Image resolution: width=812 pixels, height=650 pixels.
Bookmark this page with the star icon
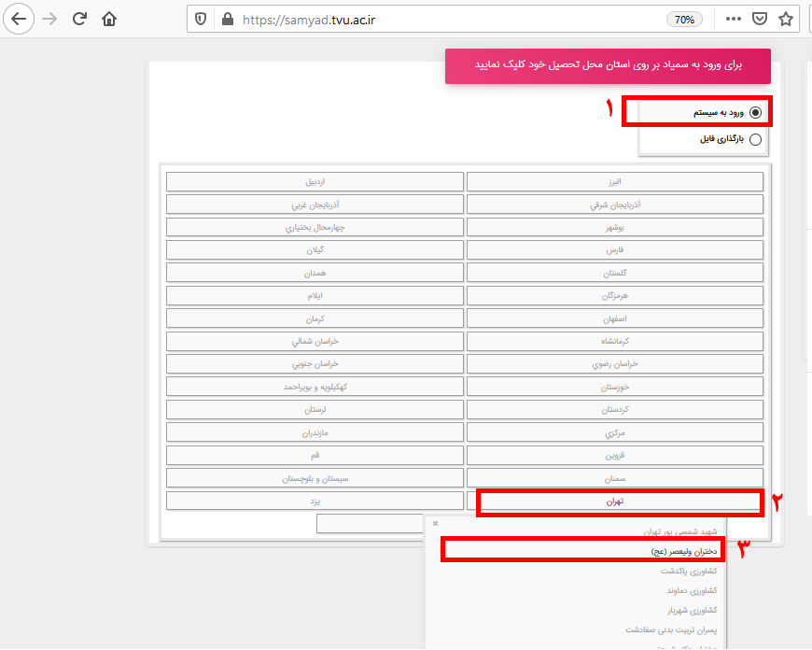tap(786, 20)
